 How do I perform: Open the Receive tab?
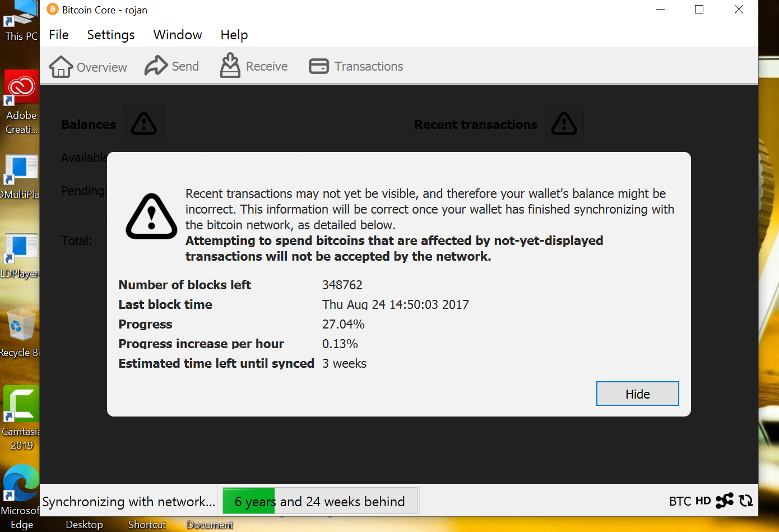(253, 66)
